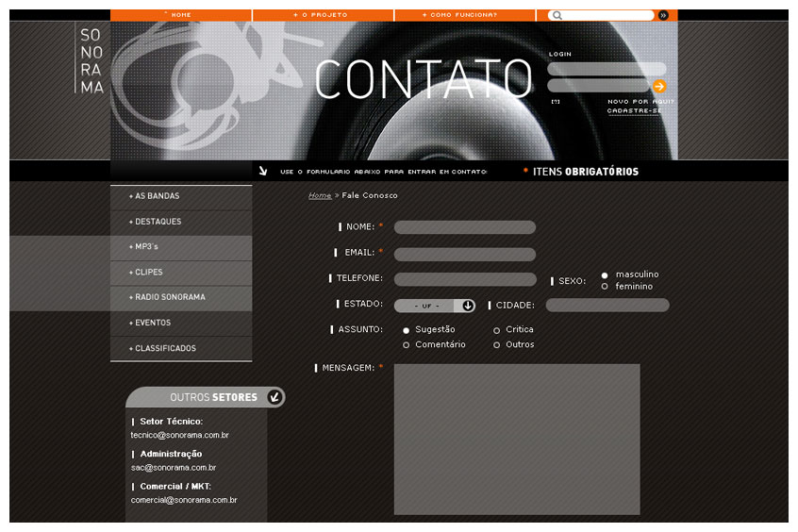Choose Comentário as assunto
Image resolution: width=798 pixels, height=532 pixels.
coord(407,345)
